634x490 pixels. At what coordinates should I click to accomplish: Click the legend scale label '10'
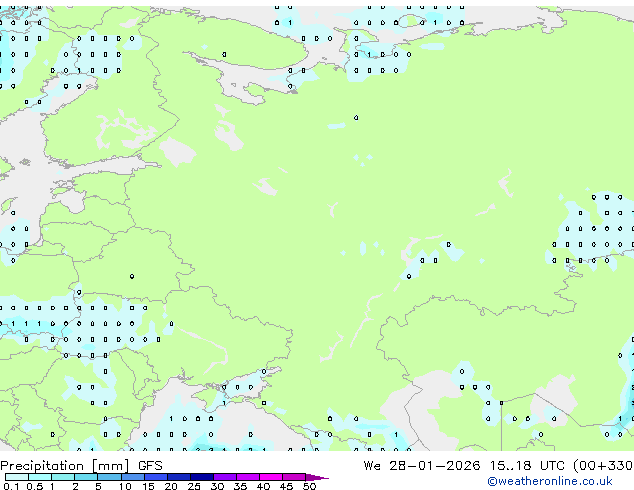[125, 486]
